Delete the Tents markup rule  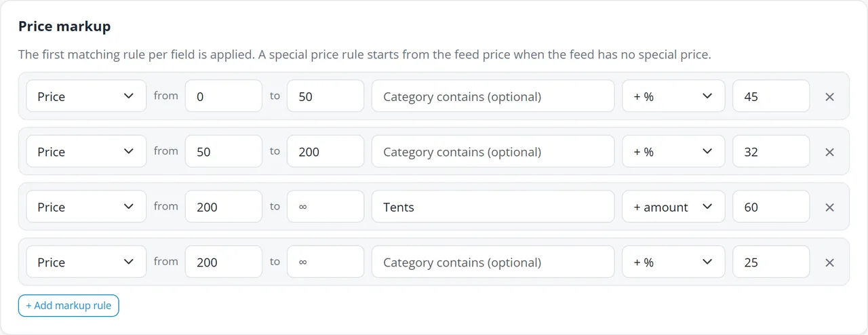tap(829, 207)
